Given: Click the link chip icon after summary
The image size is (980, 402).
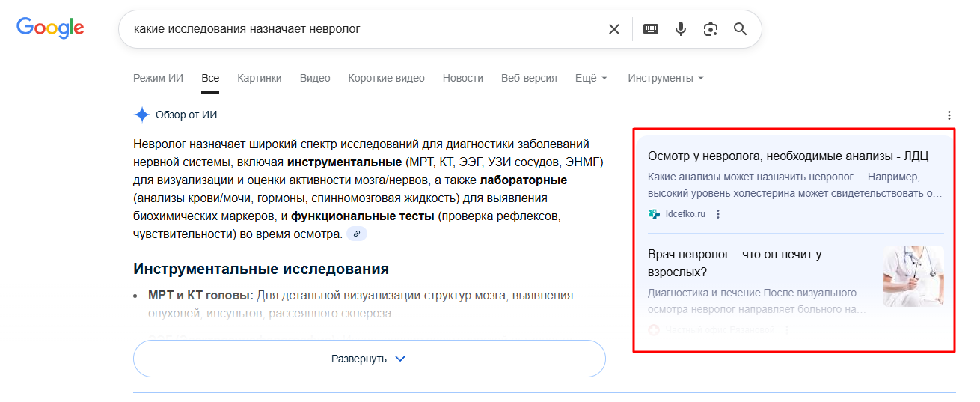Looking at the screenshot, I should (x=357, y=234).
